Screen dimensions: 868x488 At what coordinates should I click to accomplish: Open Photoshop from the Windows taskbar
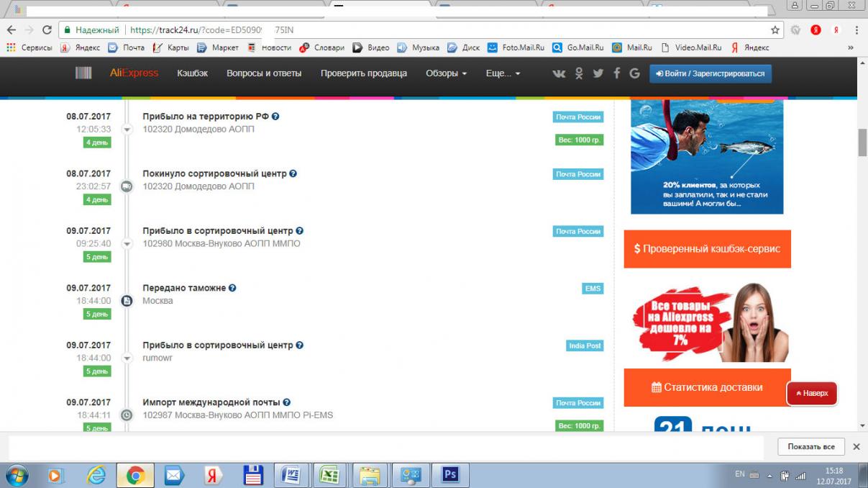coord(450,475)
